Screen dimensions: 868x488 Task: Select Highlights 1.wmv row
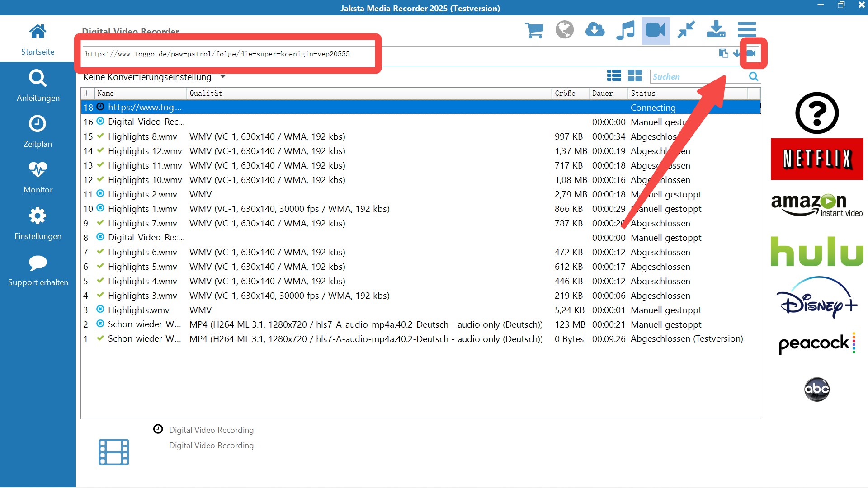point(420,209)
